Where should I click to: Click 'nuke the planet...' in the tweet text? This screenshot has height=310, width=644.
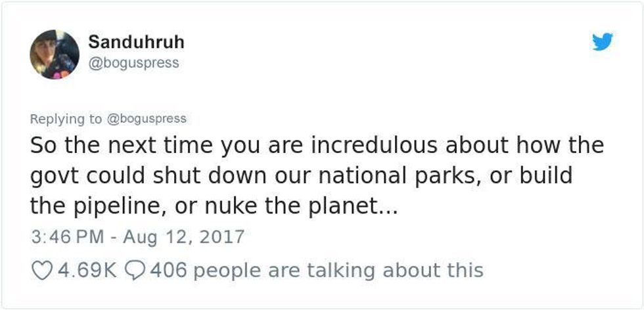[301, 207]
